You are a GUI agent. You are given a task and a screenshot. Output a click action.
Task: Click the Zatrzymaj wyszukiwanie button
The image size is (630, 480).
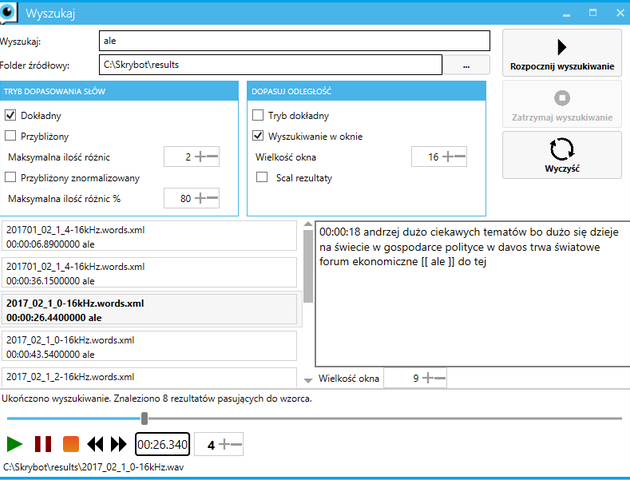[562, 104]
